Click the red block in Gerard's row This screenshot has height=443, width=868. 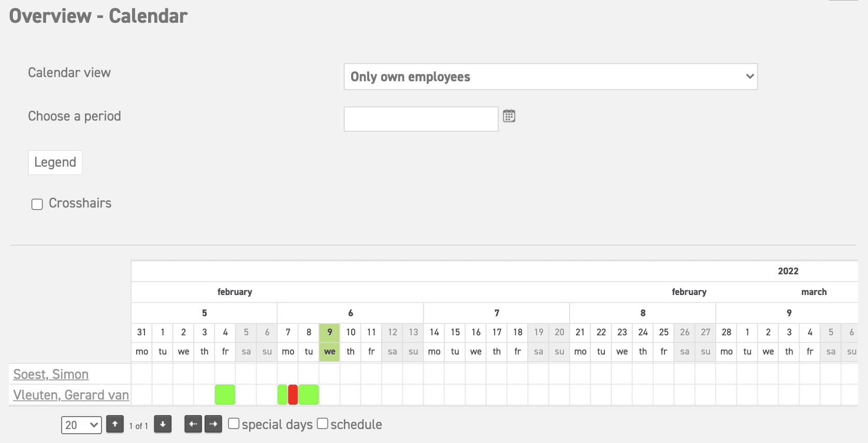click(293, 395)
